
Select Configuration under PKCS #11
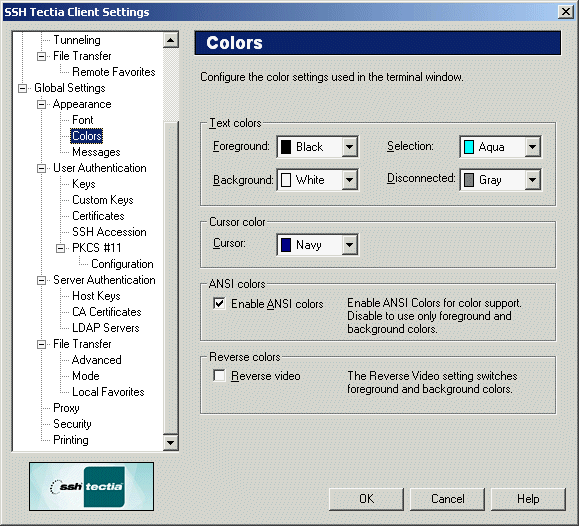(122, 264)
